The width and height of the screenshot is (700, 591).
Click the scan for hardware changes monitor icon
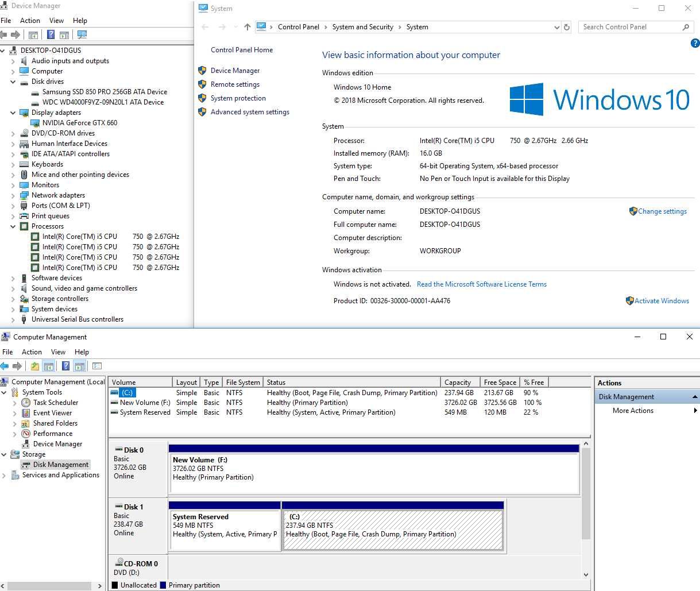(82, 35)
